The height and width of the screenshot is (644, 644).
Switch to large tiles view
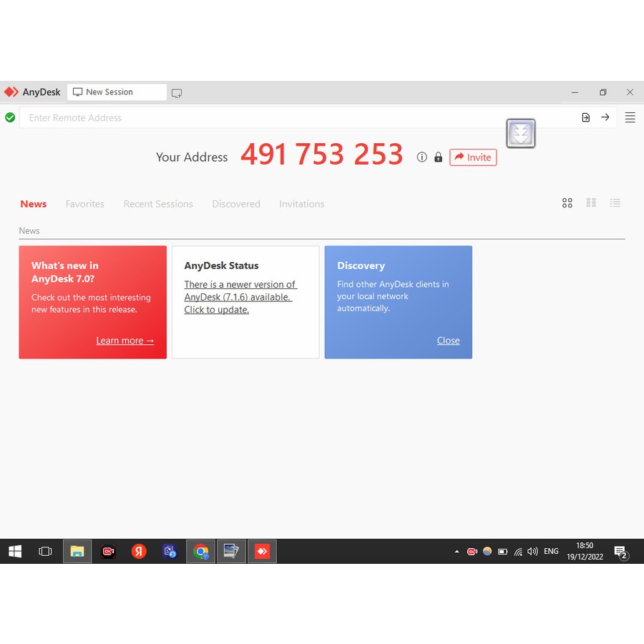(567, 203)
